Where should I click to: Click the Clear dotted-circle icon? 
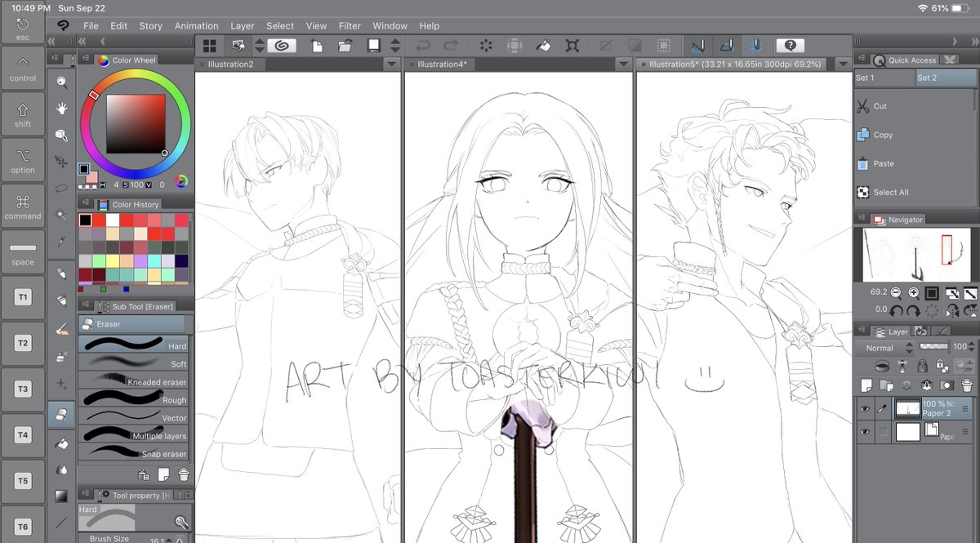tap(486, 46)
